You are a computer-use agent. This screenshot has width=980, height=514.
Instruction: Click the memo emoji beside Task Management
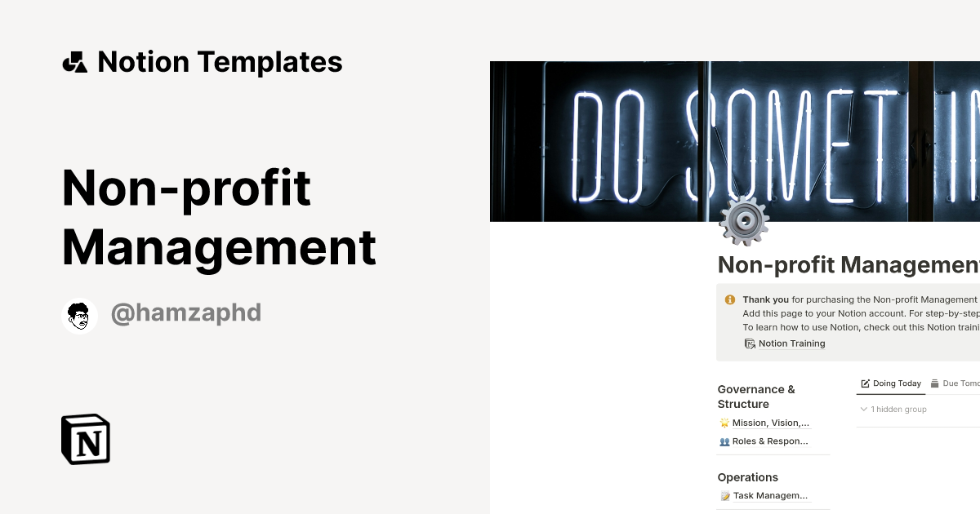[724, 495]
